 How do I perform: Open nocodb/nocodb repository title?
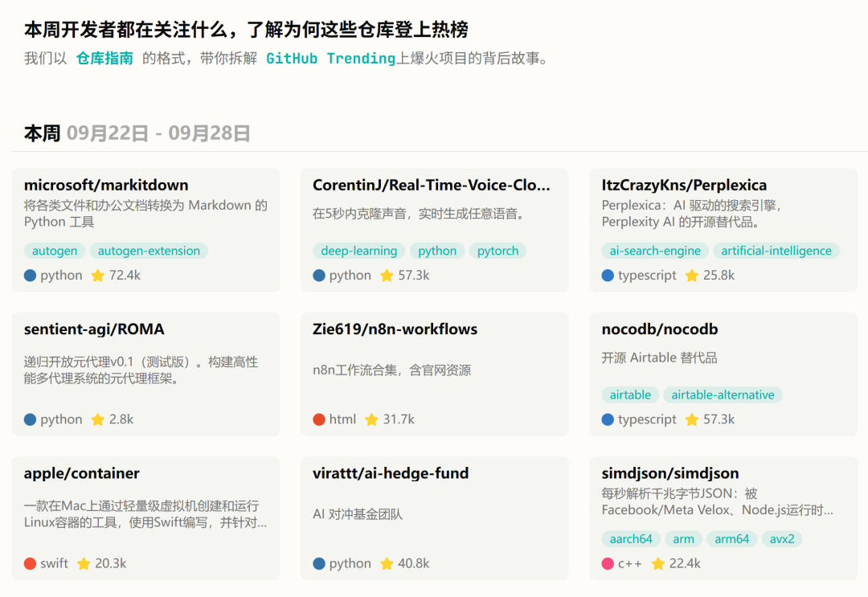pyautogui.click(x=659, y=329)
